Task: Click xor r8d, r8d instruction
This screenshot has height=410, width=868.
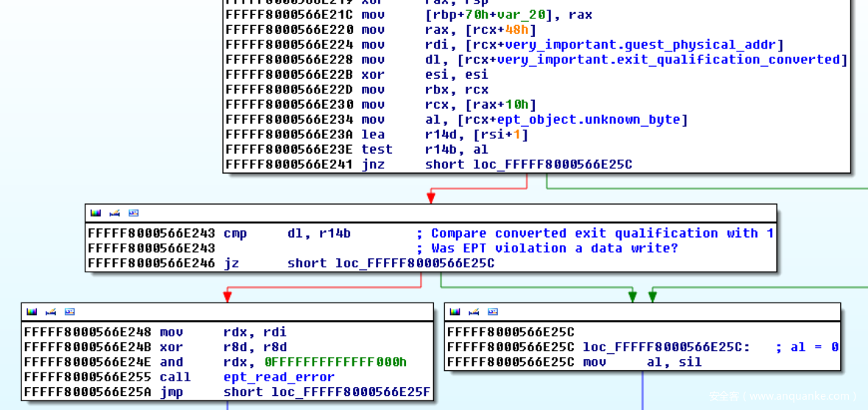Action: click(224, 347)
